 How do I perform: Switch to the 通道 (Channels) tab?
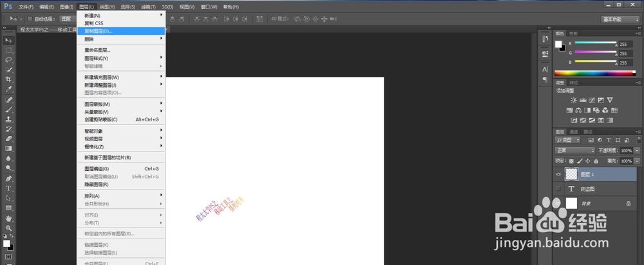point(574,132)
